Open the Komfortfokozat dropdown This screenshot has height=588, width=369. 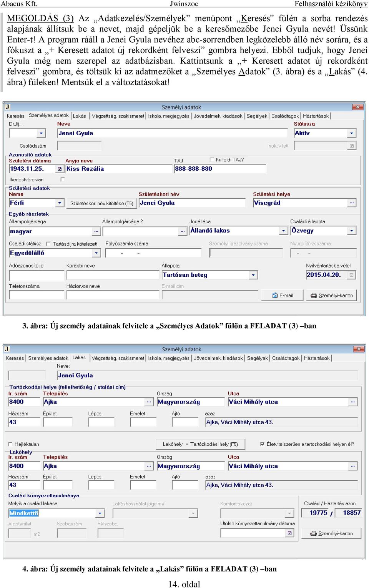290,513
